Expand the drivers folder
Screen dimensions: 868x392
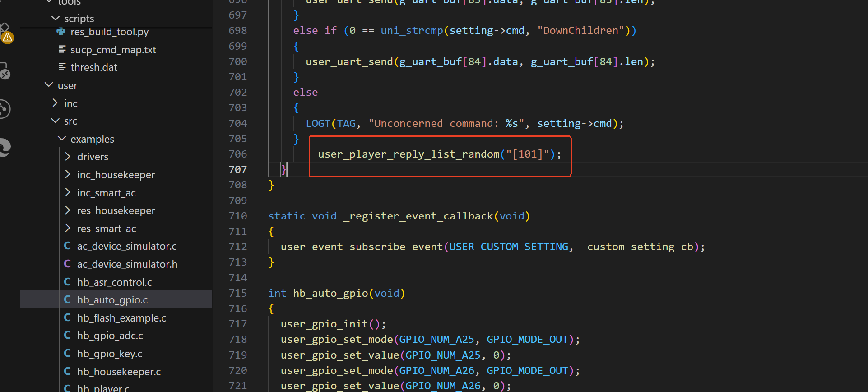coord(68,157)
